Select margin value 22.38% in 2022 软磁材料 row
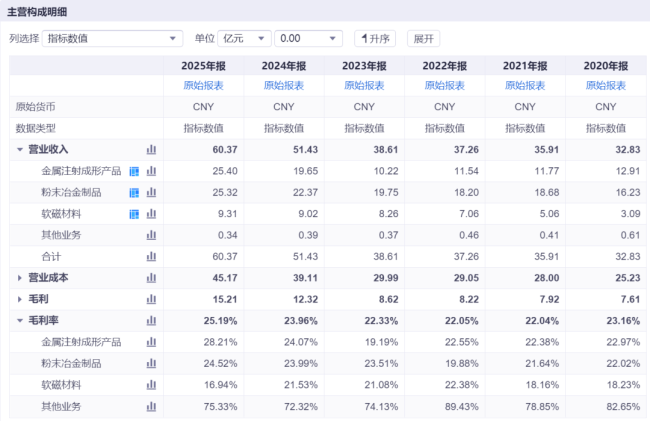 coord(462,385)
